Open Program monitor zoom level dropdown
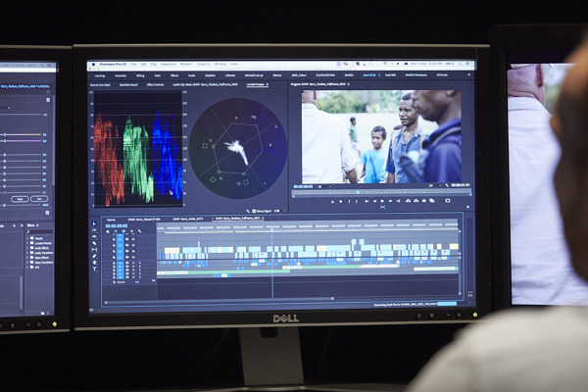 tap(324, 186)
